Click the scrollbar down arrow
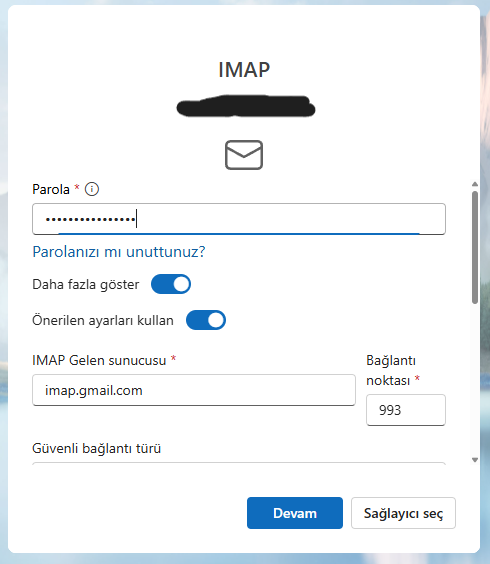The height and width of the screenshot is (564, 490). point(475,460)
